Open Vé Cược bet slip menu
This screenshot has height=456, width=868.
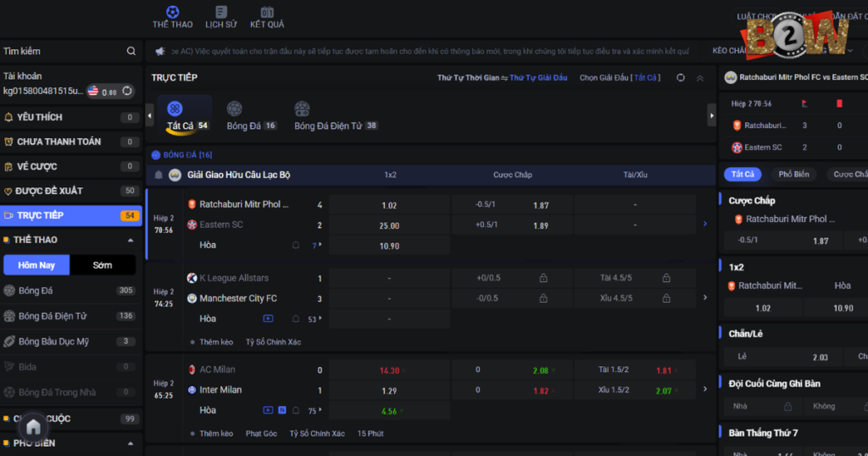(71, 166)
